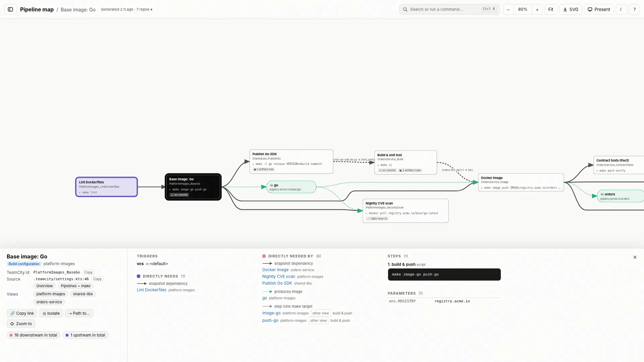Show 16 downstream in total
644x362 pixels.
coord(34,335)
